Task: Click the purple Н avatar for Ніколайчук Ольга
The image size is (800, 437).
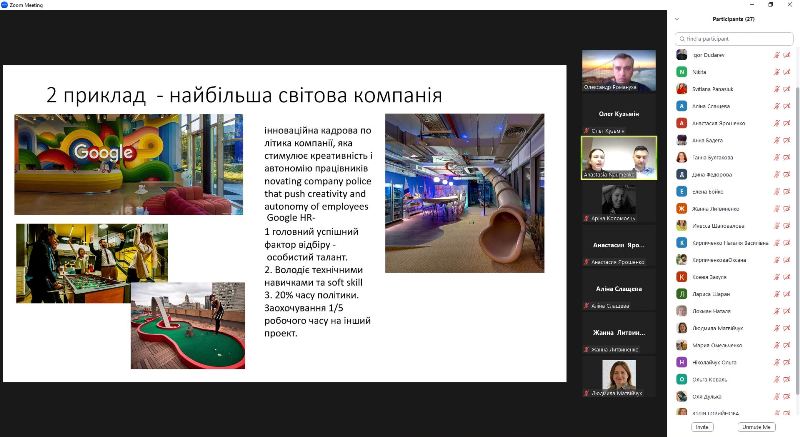Action: coord(682,362)
